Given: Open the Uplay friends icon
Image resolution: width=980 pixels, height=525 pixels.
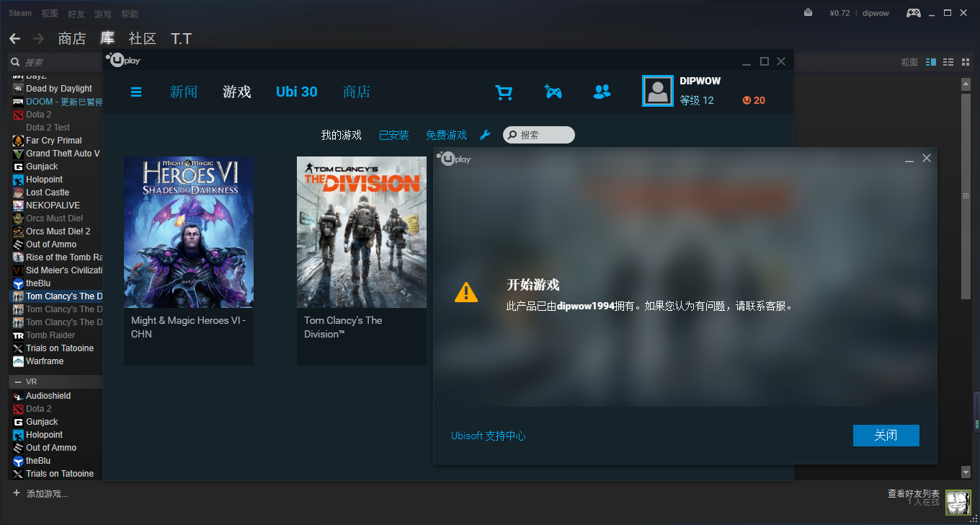Looking at the screenshot, I should (602, 92).
